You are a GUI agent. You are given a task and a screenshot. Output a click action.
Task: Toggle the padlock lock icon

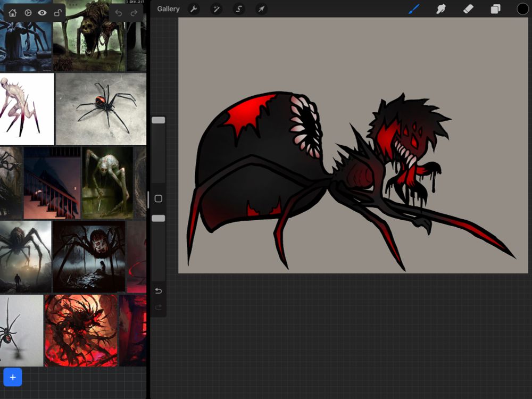[57, 13]
